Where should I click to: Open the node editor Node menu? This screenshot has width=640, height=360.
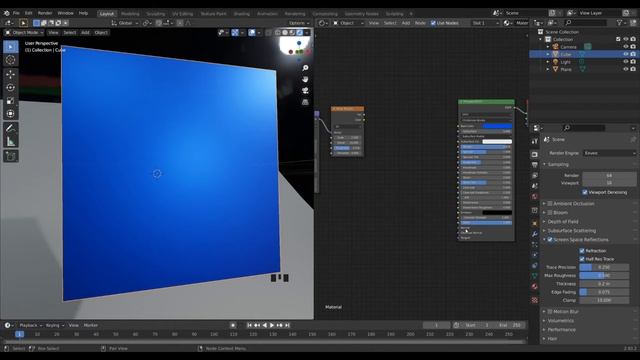[x=420, y=23]
